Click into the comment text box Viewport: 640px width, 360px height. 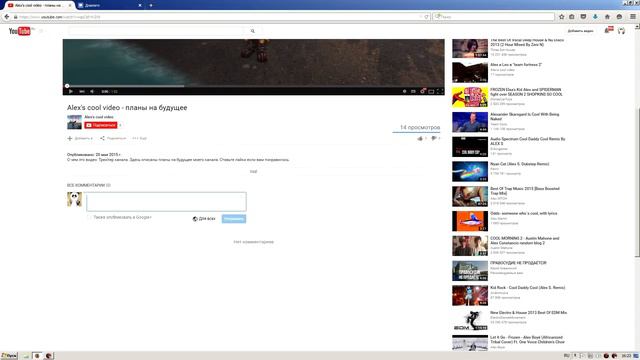click(166, 202)
